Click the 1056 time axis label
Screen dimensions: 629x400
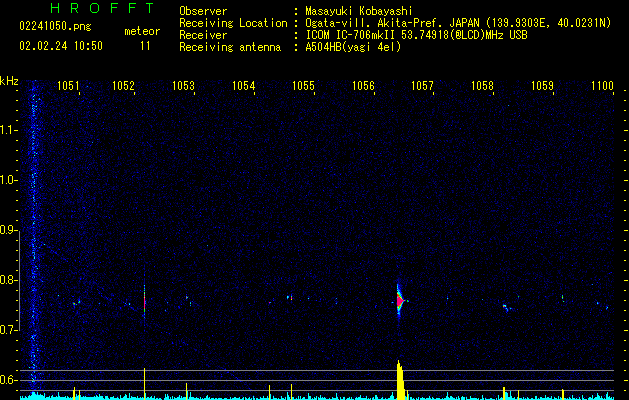tap(363, 86)
